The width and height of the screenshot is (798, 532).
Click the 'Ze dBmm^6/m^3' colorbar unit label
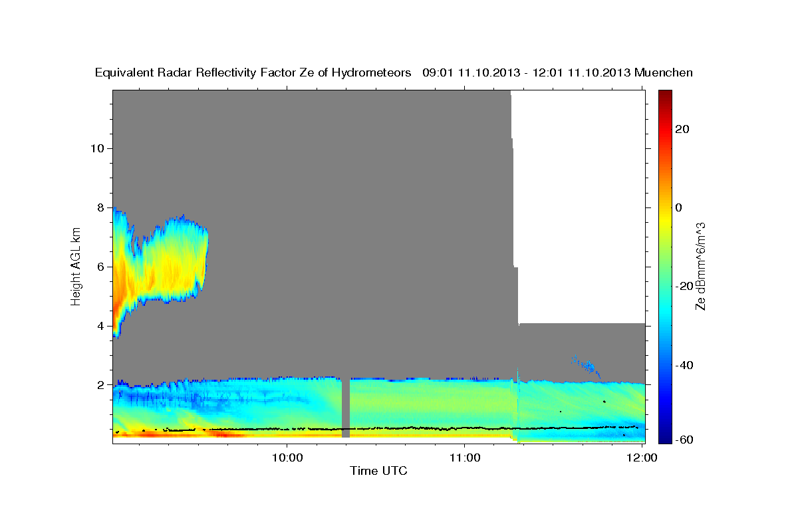tap(700, 266)
